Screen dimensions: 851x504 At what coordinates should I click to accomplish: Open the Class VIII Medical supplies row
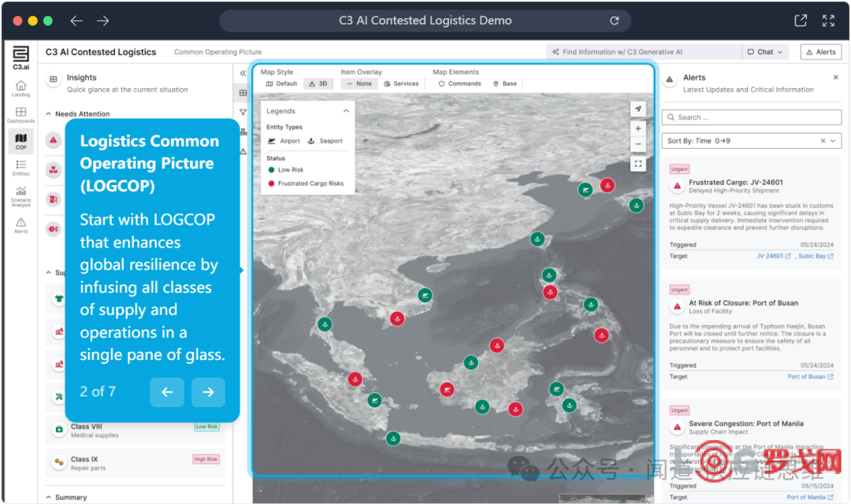136,430
